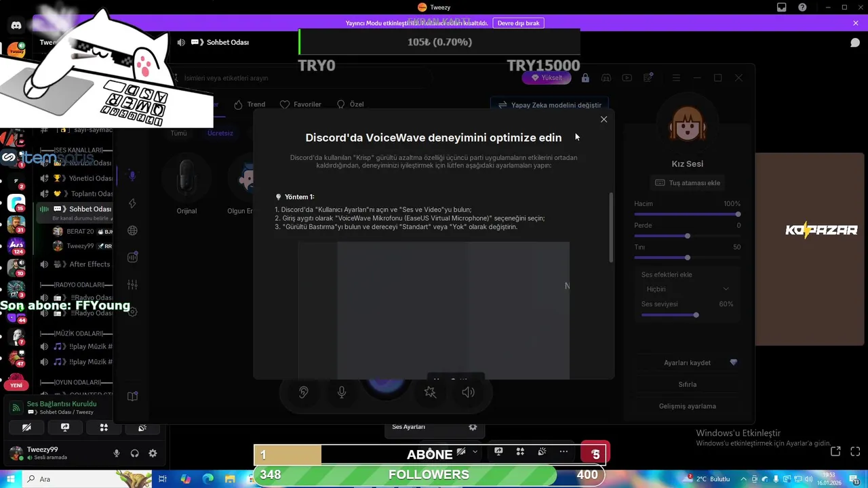This screenshot has width=868, height=488.
Task: Open the VoiceWave hamburger menu
Action: coord(676,78)
